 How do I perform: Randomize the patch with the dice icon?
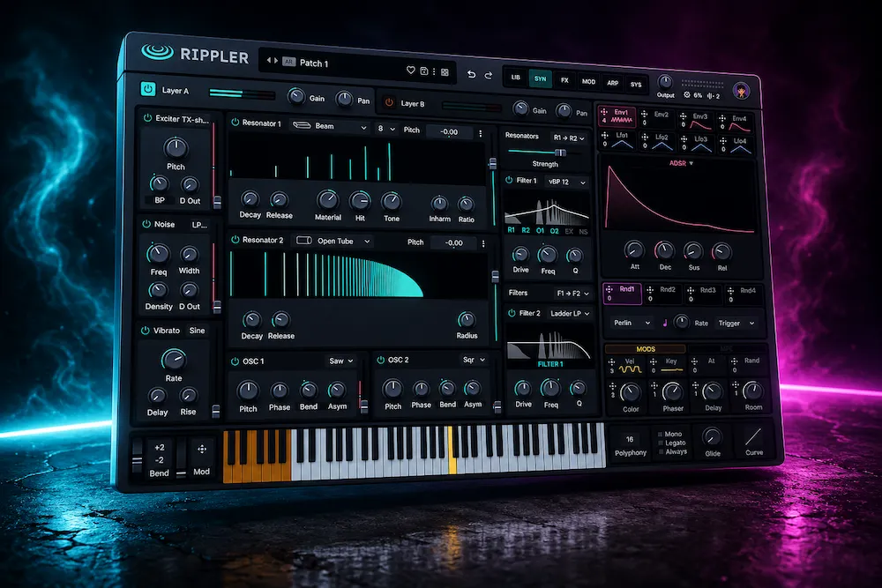445,72
